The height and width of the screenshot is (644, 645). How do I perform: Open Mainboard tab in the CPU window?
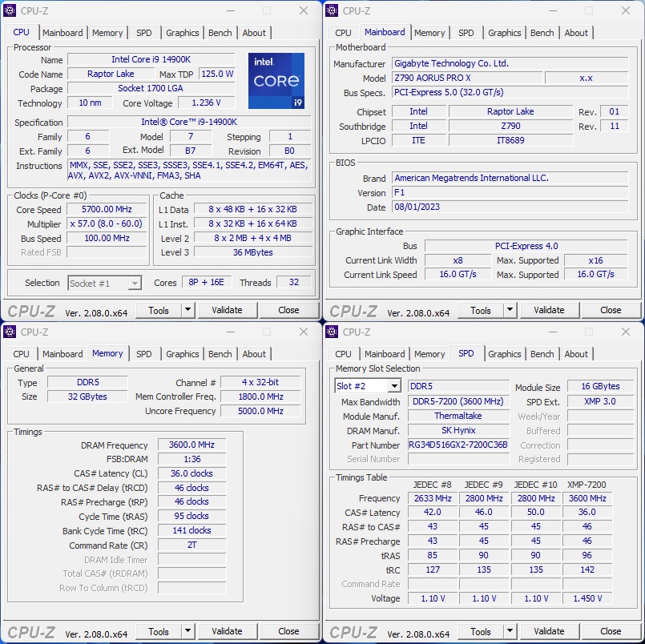(x=62, y=33)
